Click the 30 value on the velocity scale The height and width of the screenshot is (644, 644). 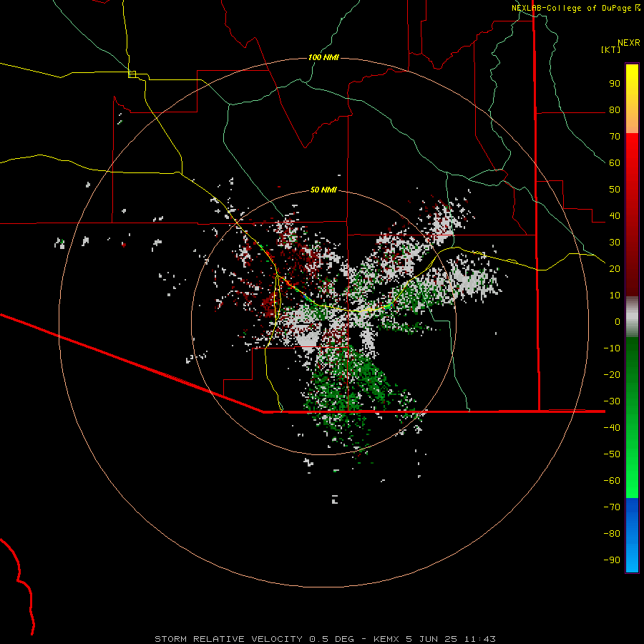coord(615,243)
